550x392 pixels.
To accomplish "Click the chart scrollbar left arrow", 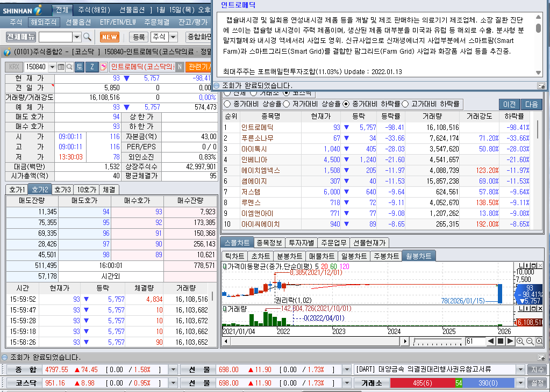I will 226,341.
